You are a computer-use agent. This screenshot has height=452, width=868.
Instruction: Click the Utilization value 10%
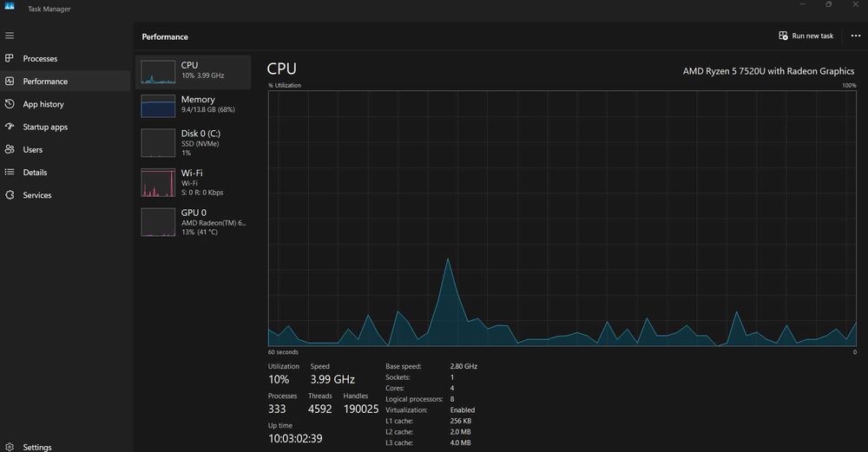pos(279,379)
